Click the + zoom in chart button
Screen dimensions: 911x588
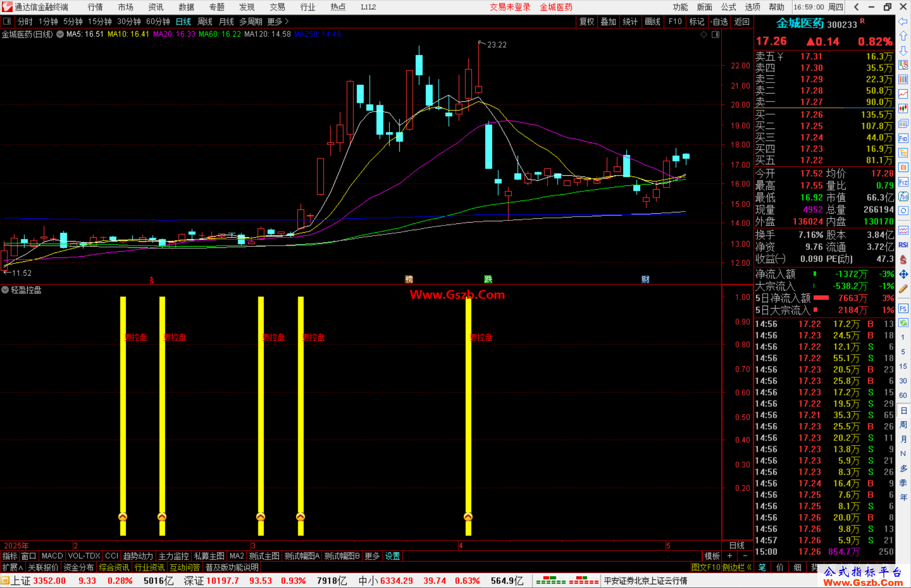(730, 556)
